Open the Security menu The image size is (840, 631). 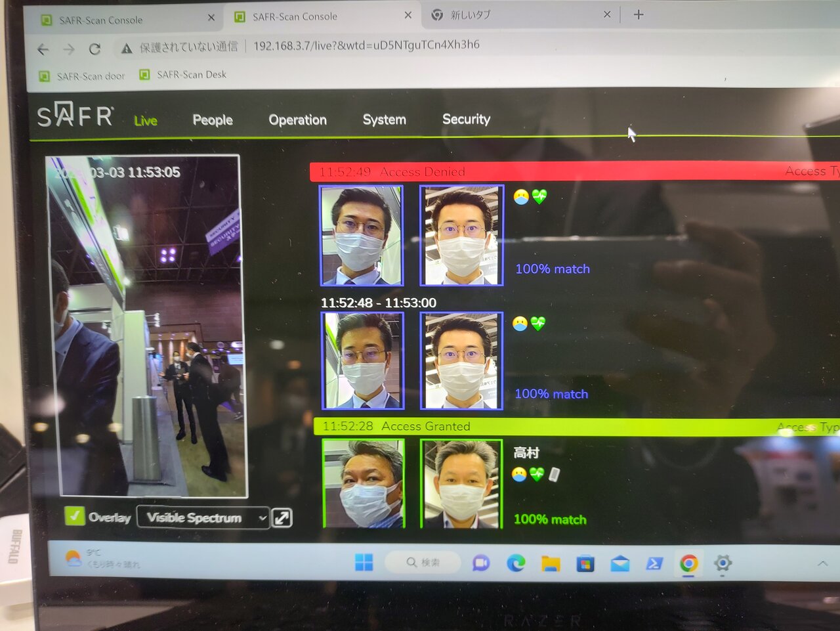466,120
